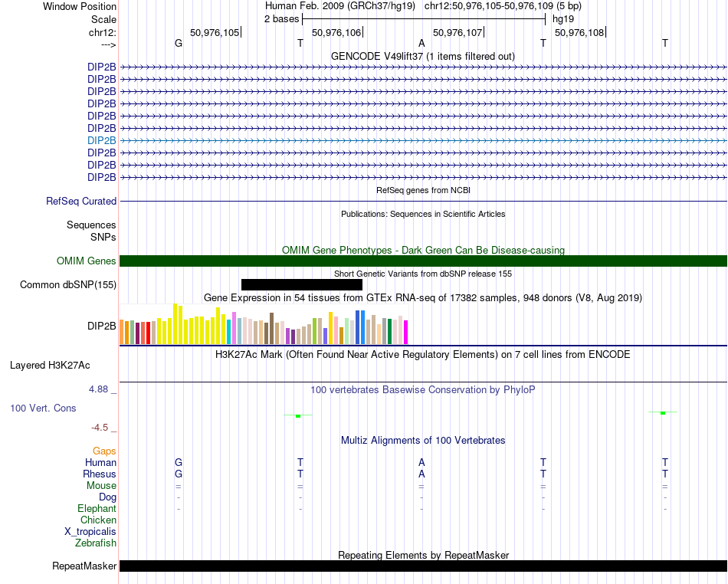Click the 'hg19' label beside the scale bar

pyautogui.click(x=563, y=19)
